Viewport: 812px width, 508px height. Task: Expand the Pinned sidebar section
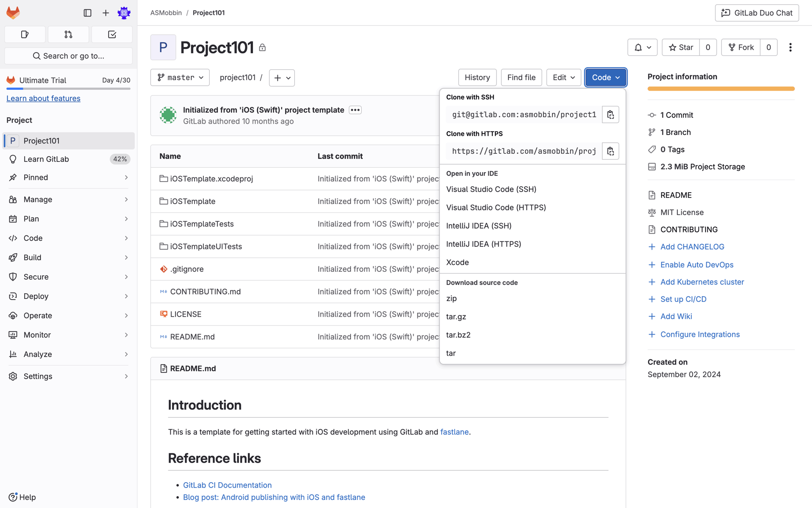tap(69, 177)
